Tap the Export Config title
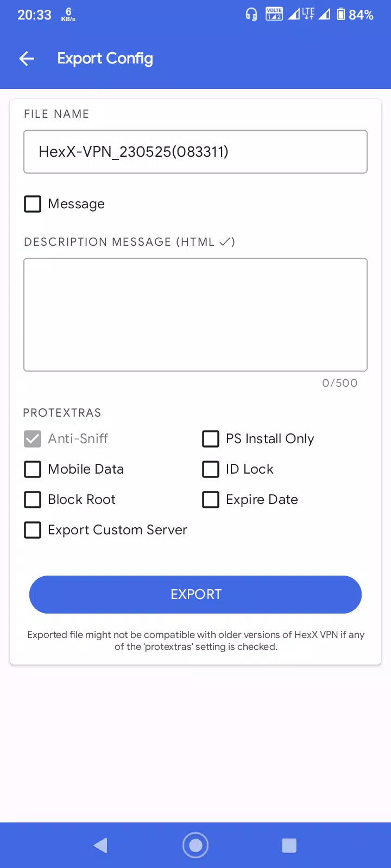 tap(105, 59)
